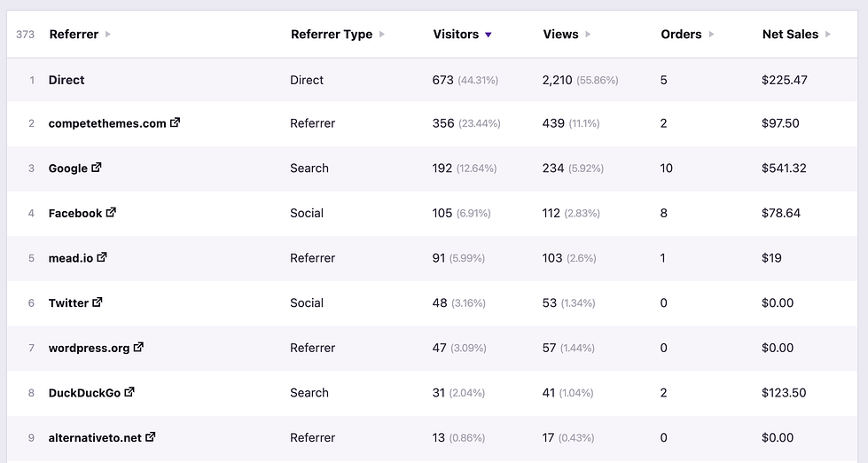
Task: Sort table by Visitors using purple arrow
Action: pyautogui.click(x=488, y=35)
